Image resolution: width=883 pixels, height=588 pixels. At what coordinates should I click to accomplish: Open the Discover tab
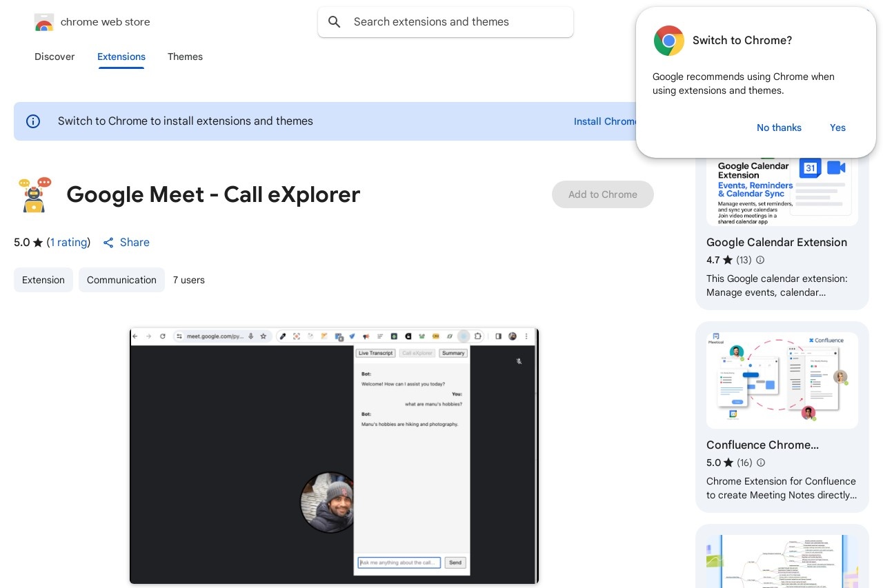pos(54,57)
